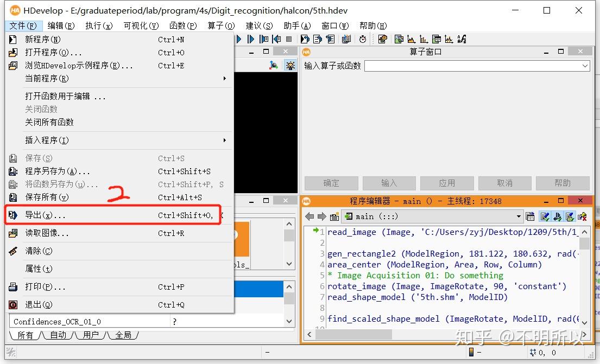This screenshot has width=600, height=364.
Task: Click the Step Out toolbar icon
Action: click(276, 39)
